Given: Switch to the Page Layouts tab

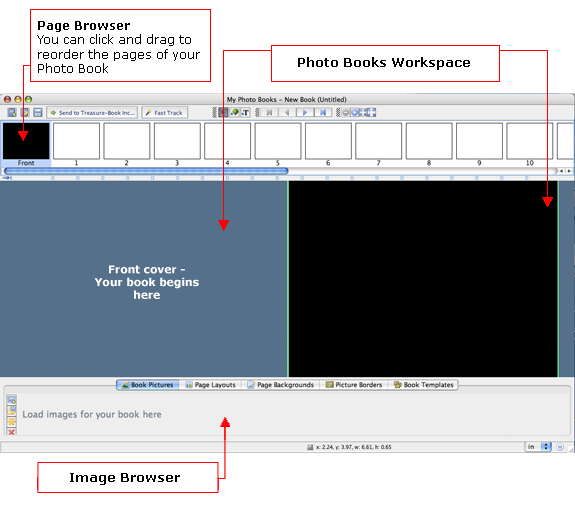Looking at the screenshot, I should (x=210, y=385).
